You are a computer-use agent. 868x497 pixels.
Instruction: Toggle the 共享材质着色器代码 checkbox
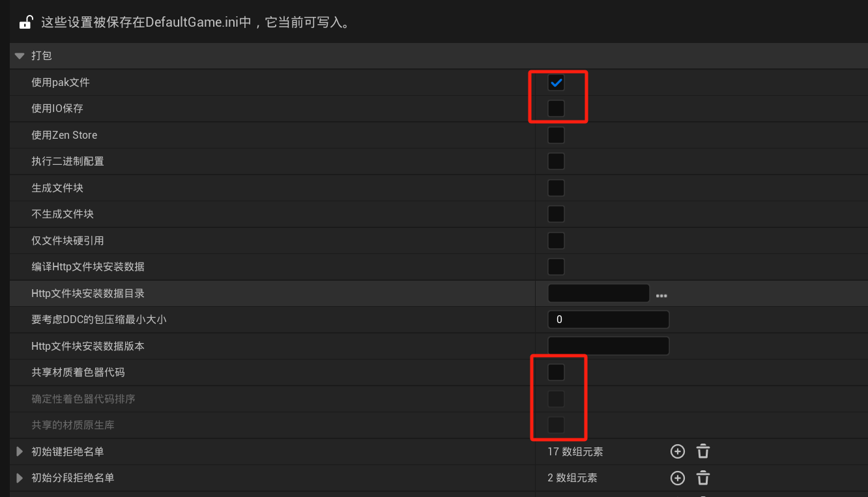tap(556, 373)
